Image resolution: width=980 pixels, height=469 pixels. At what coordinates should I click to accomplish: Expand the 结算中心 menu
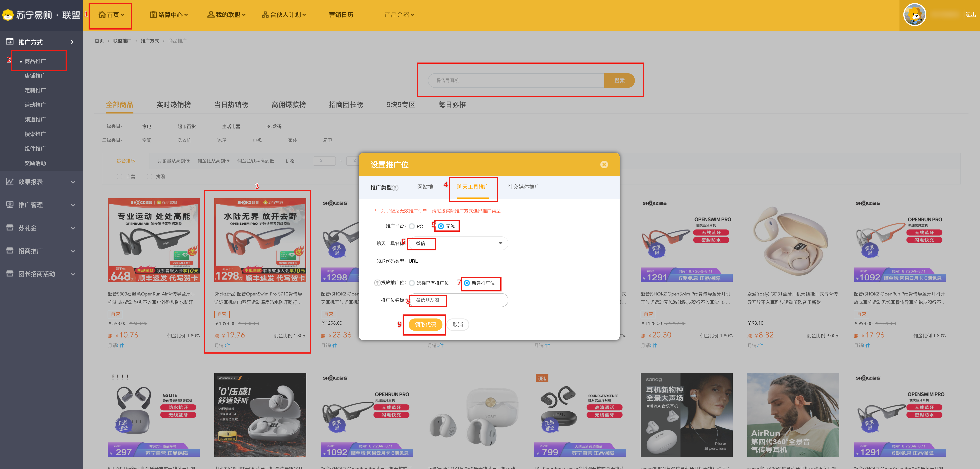(x=186, y=15)
